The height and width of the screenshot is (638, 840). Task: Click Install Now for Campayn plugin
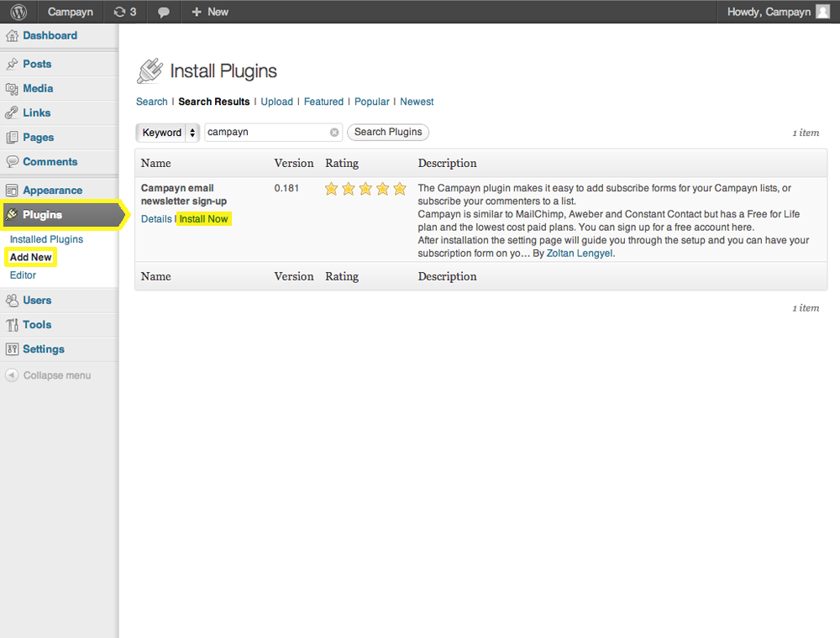[x=203, y=219]
